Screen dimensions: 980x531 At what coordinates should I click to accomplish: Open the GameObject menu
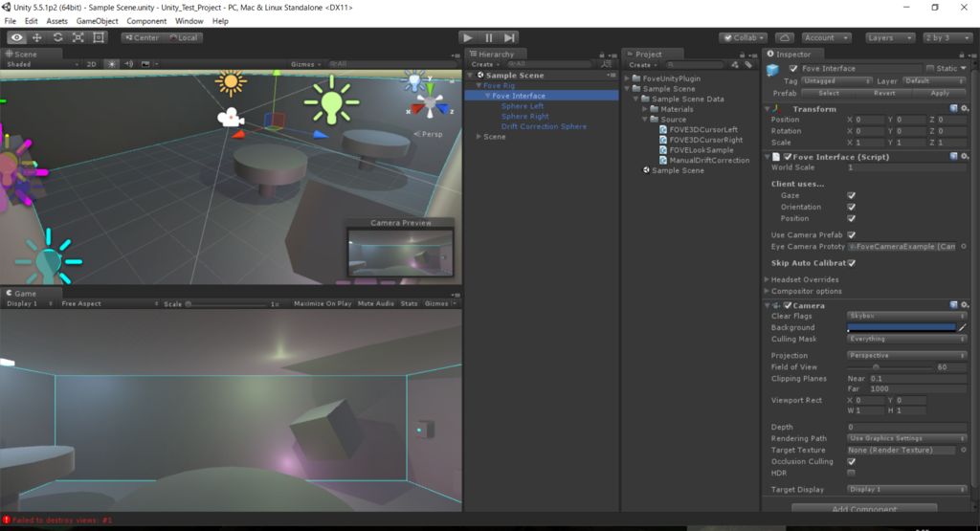[x=97, y=21]
